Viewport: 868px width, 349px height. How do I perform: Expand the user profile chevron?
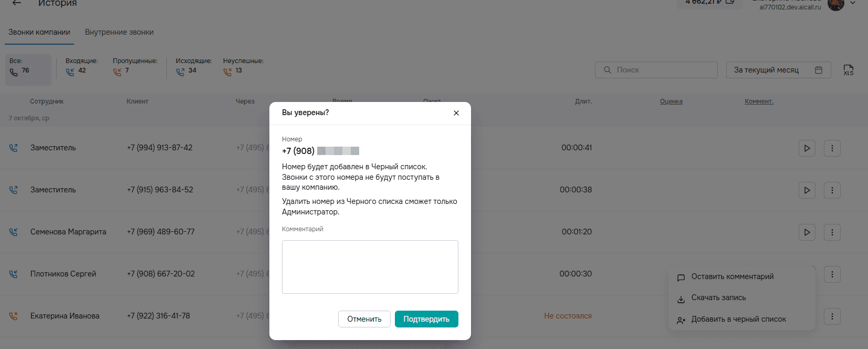853,3
